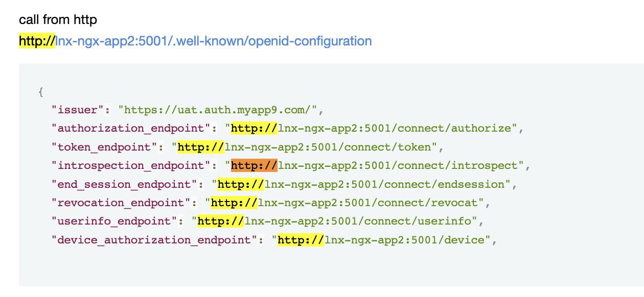Select the "end_session_endpoint" key
The height and width of the screenshot is (297, 644).
tap(124, 184)
